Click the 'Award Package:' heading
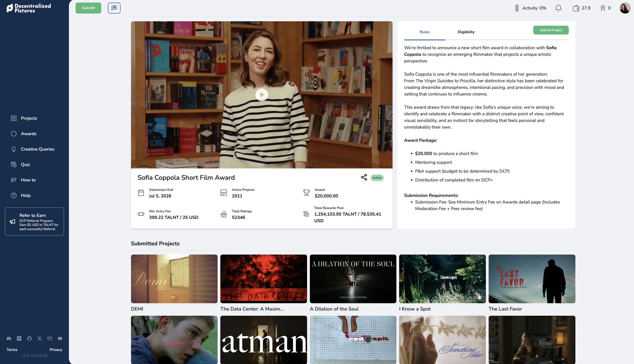Image resolution: width=634 pixels, height=364 pixels. tap(421, 140)
